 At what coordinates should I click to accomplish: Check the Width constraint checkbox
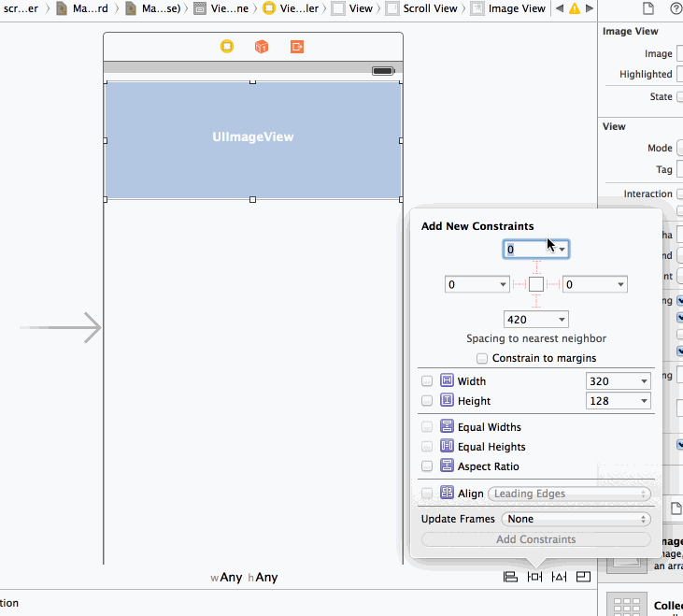click(427, 380)
